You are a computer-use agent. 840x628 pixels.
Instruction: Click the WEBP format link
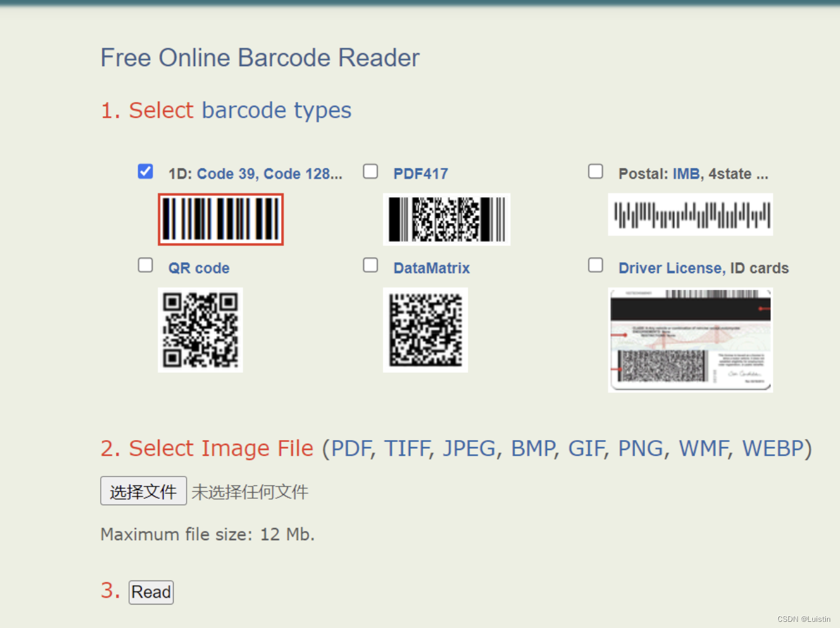(773, 449)
